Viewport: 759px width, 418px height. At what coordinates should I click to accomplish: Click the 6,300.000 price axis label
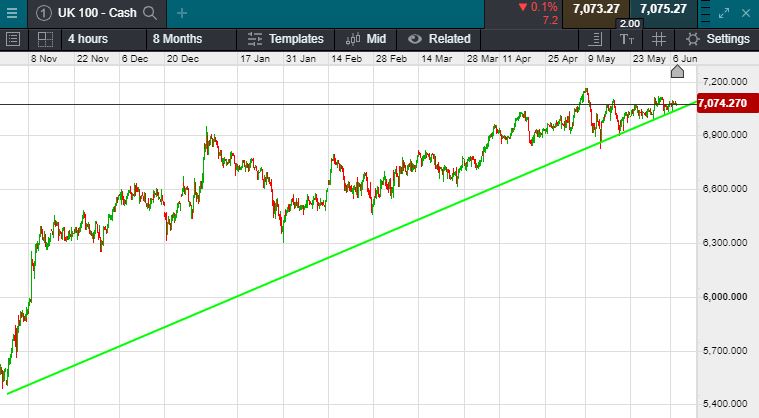pyautogui.click(x=725, y=242)
